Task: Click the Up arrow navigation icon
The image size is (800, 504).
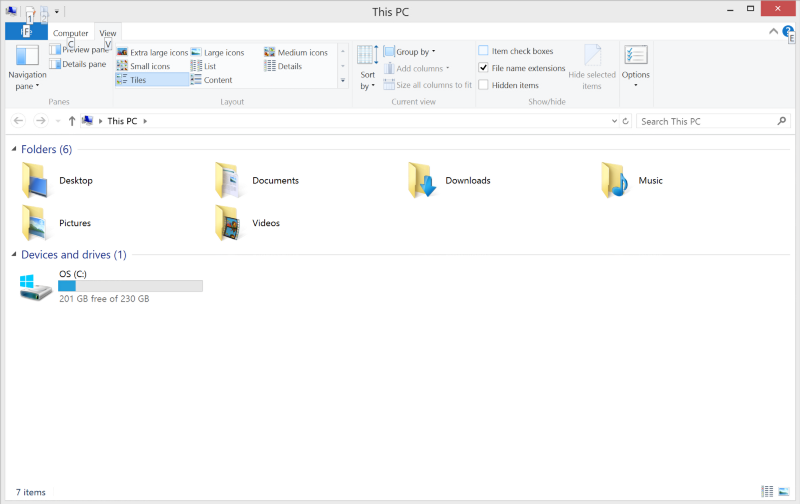Action: point(72,121)
